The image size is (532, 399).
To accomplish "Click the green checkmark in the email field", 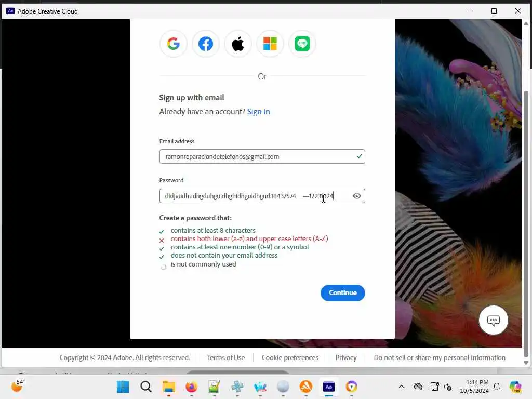I will point(359,156).
